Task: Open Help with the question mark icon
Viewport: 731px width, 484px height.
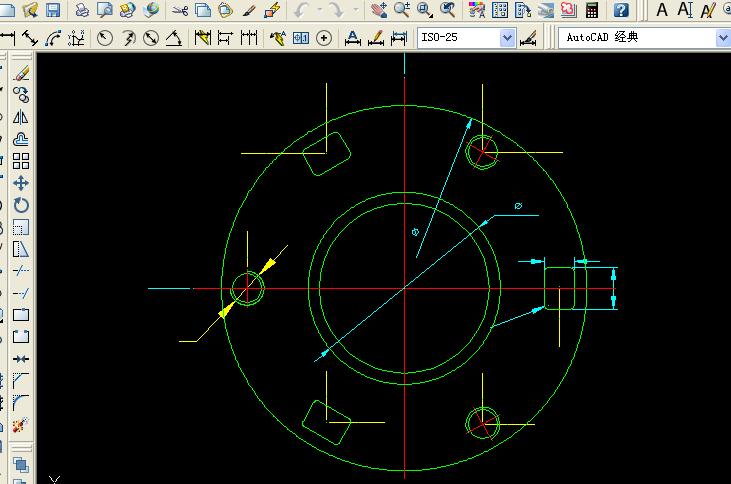Action: click(621, 9)
